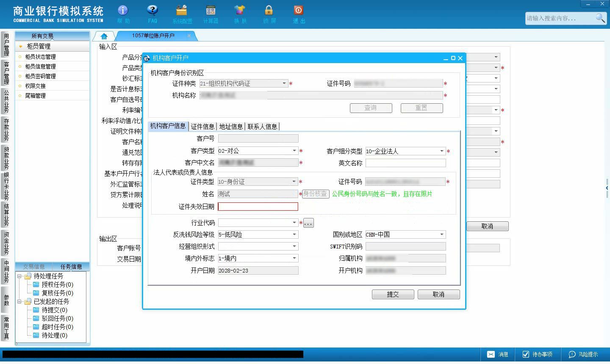Click the top search input box
Image resolution: width=610 pixels, height=364 pixels.
(560, 18)
